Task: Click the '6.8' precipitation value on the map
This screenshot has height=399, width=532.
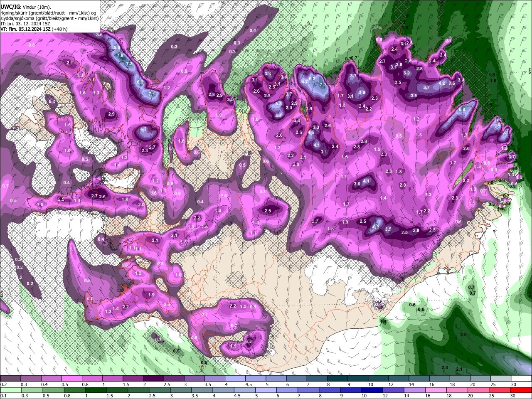Action: pos(461,109)
